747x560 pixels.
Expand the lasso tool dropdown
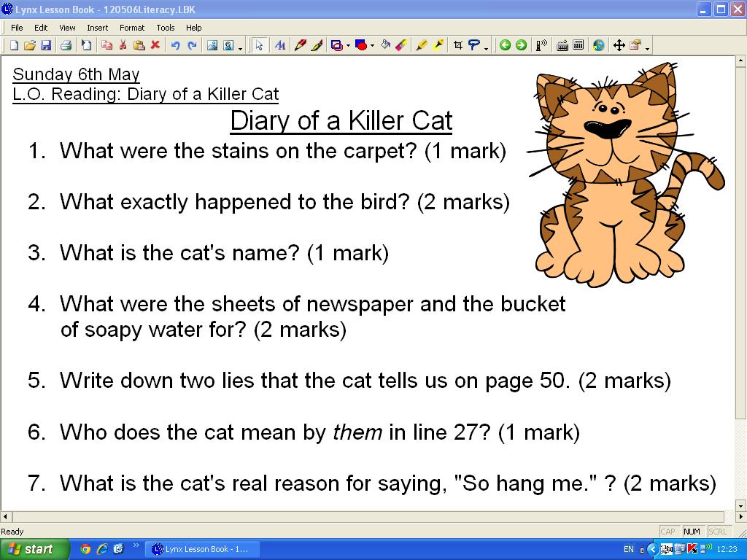(485, 47)
